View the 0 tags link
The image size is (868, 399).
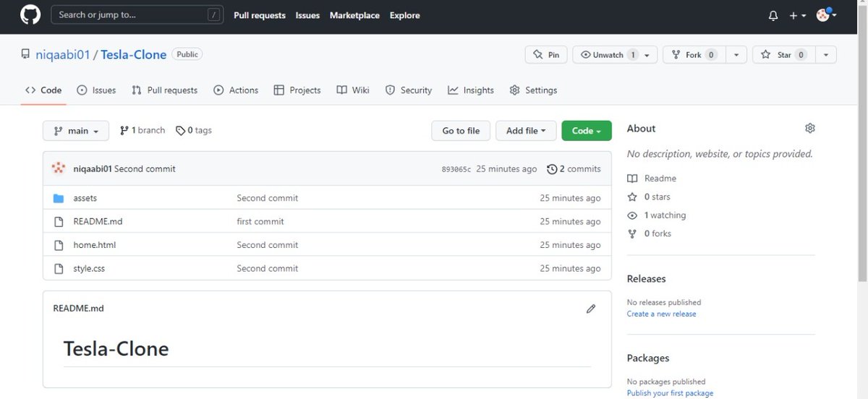click(194, 130)
